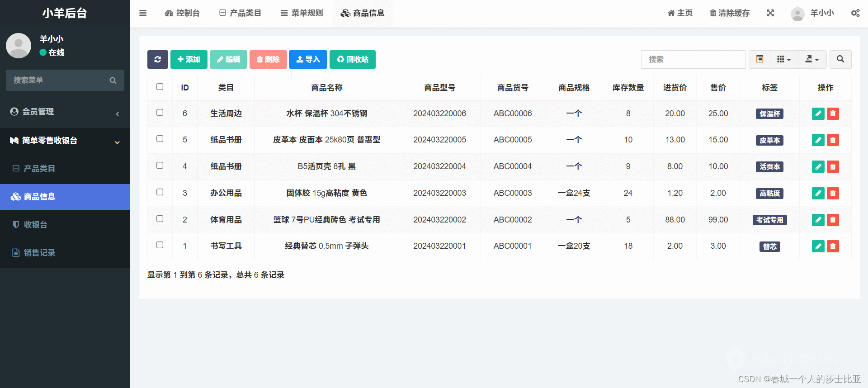Image resolution: width=868 pixels, height=388 pixels.
Task: Toggle the card view icon
Action: 760,59
